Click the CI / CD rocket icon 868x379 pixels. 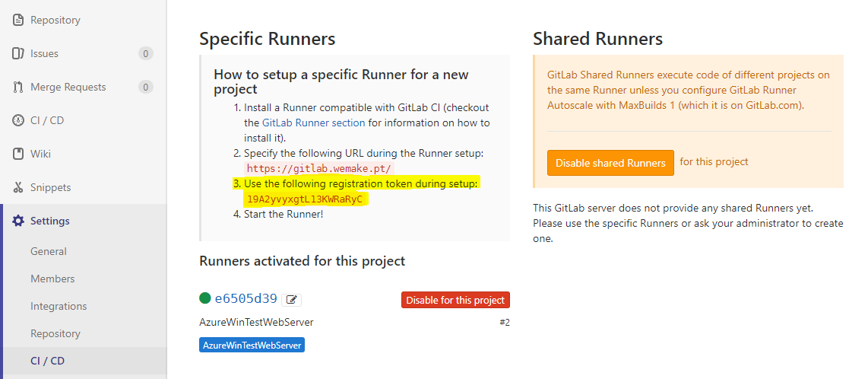[x=18, y=121]
